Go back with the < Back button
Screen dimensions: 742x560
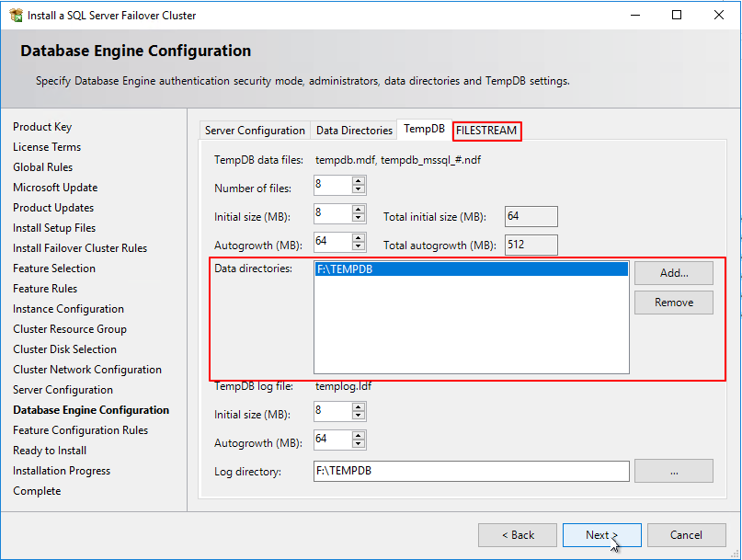pyautogui.click(x=518, y=535)
